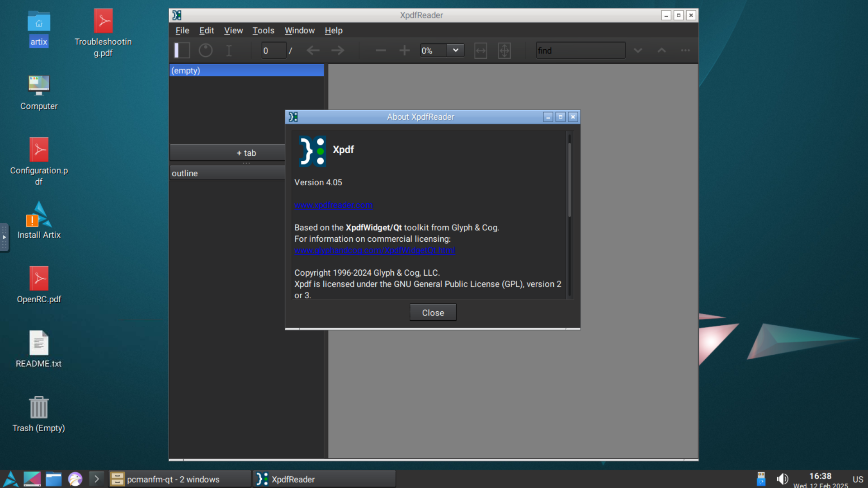Open the www.xpdfreader.com link
This screenshot has width=868, height=488.
tap(334, 205)
